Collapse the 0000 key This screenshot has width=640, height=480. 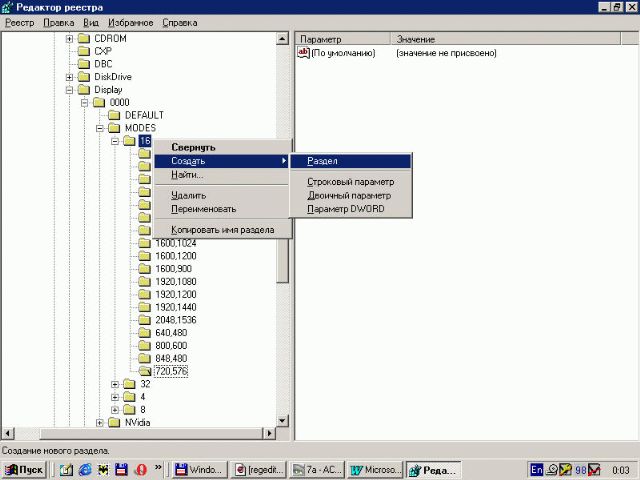click(84, 103)
